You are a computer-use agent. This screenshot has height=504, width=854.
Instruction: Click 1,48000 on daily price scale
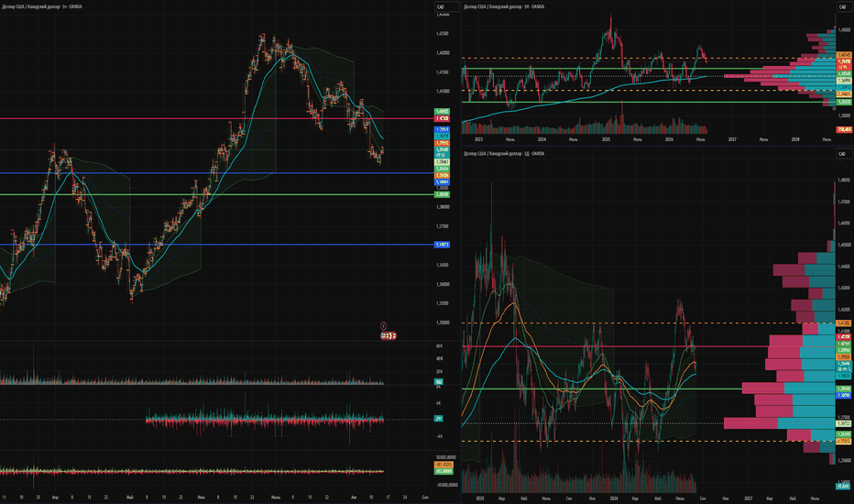point(845,180)
